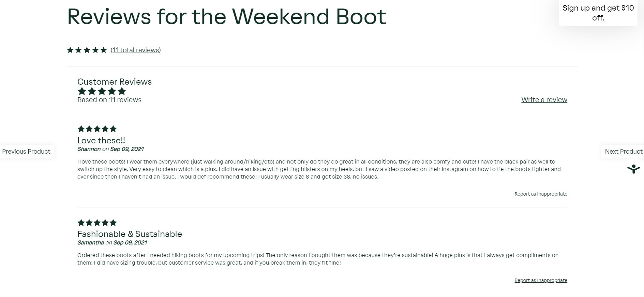The image size is (644, 297).
Task: Click the Based on 11 reviews text
Action: tap(109, 100)
